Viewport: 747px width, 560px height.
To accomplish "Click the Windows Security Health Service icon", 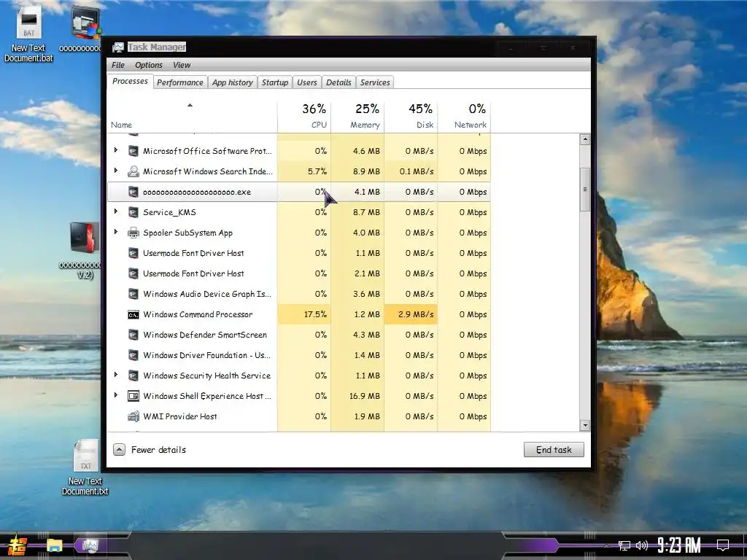I will click(133, 376).
